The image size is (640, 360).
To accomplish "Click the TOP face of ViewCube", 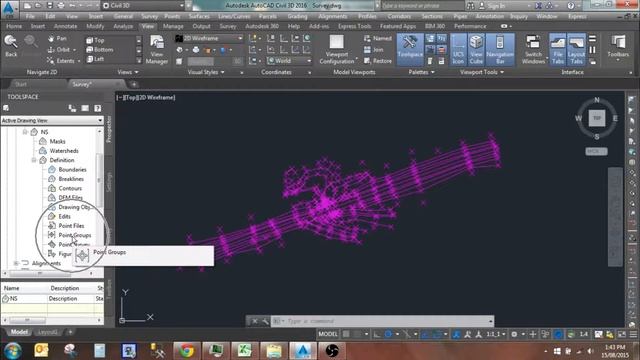I will (597, 118).
